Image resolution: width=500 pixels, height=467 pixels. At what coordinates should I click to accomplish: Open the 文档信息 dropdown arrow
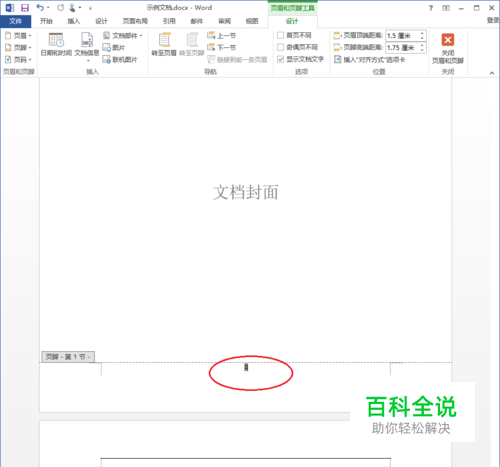[88, 61]
